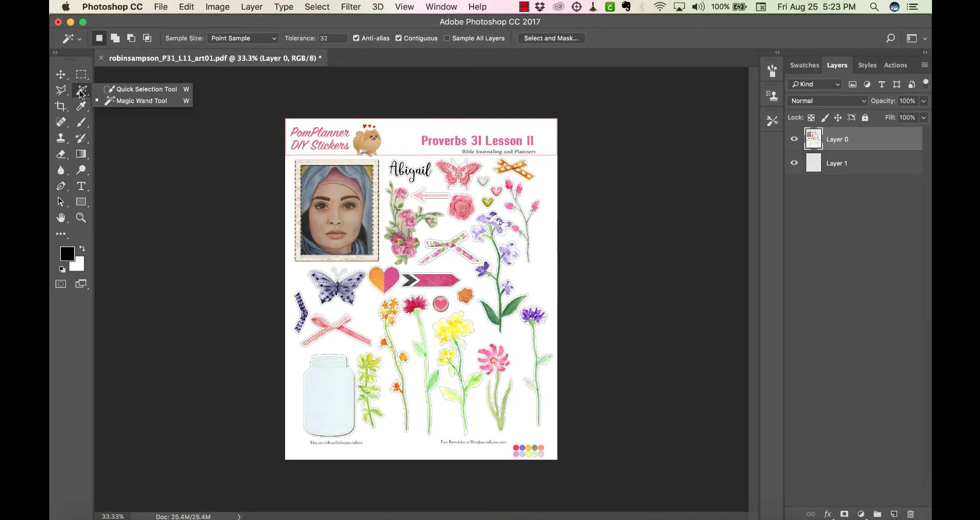The height and width of the screenshot is (520, 980).
Task: Hide Layer 1 with its eye toggle
Action: click(794, 162)
